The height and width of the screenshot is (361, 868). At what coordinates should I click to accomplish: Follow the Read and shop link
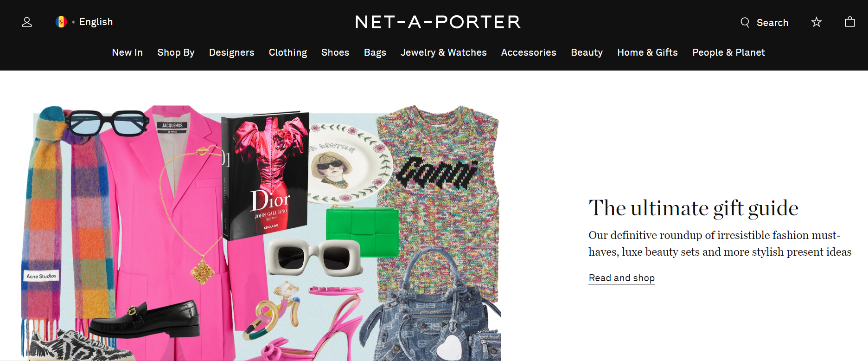tap(621, 278)
